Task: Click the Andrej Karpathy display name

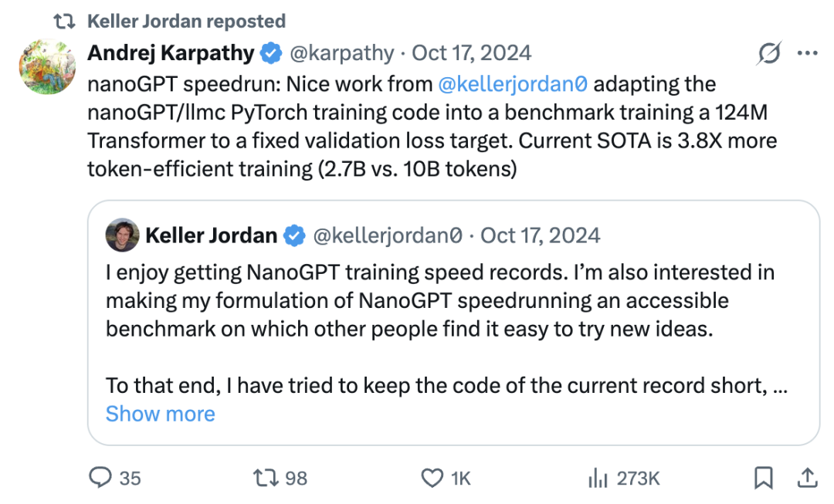Action: coord(171,53)
